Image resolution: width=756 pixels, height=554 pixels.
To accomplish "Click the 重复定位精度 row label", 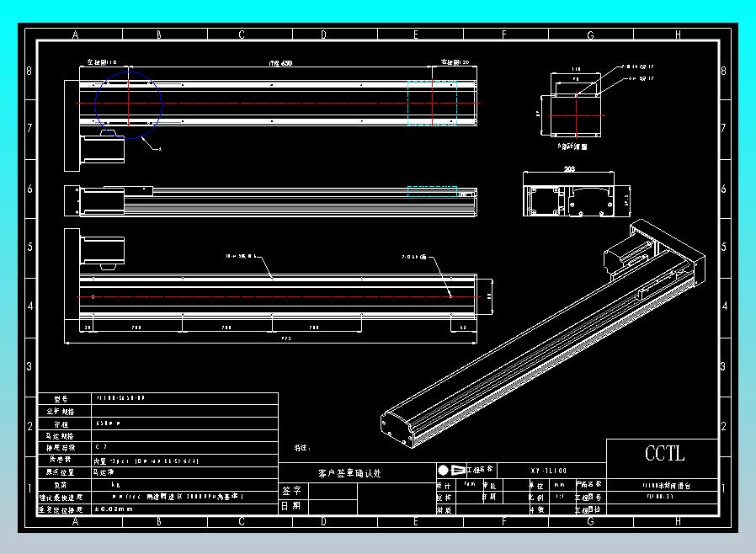I will 61,509.
